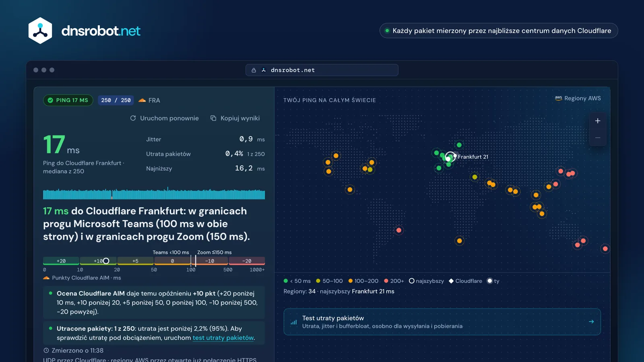Click the -20 segment of AIM scale

click(x=247, y=261)
